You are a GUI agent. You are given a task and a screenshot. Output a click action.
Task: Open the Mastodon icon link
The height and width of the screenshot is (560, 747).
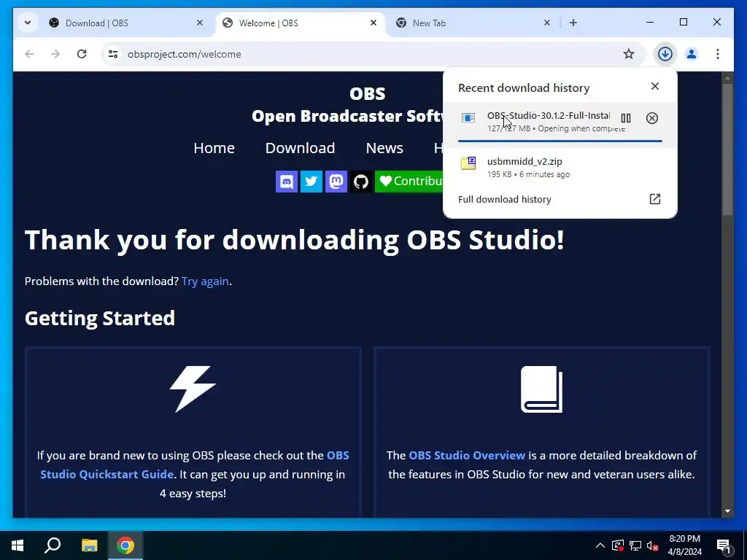click(x=336, y=182)
